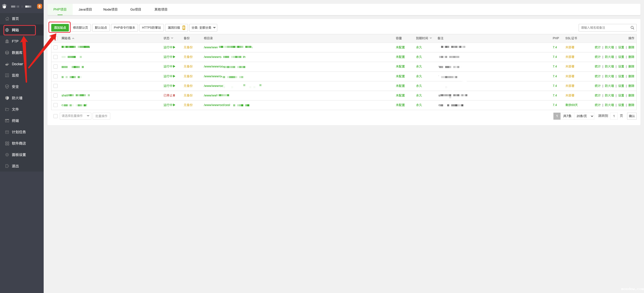The image size is (644, 293).
Task: Click the green 添加站点 button
Action: (60, 28)
